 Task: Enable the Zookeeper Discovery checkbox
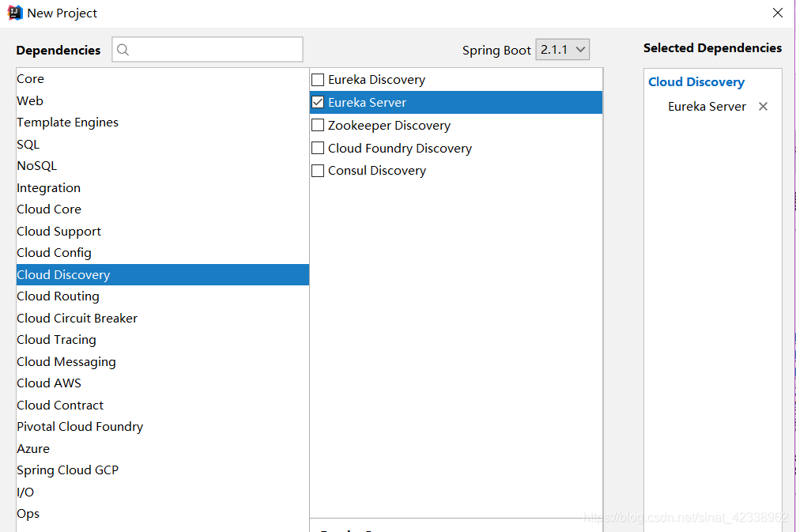318,125
